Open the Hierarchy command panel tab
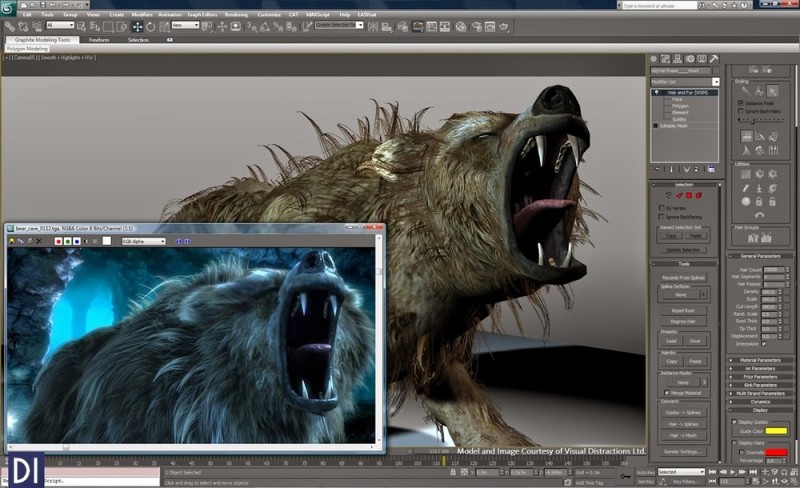The width and height of the screenshot is (800, 488). 678,59
